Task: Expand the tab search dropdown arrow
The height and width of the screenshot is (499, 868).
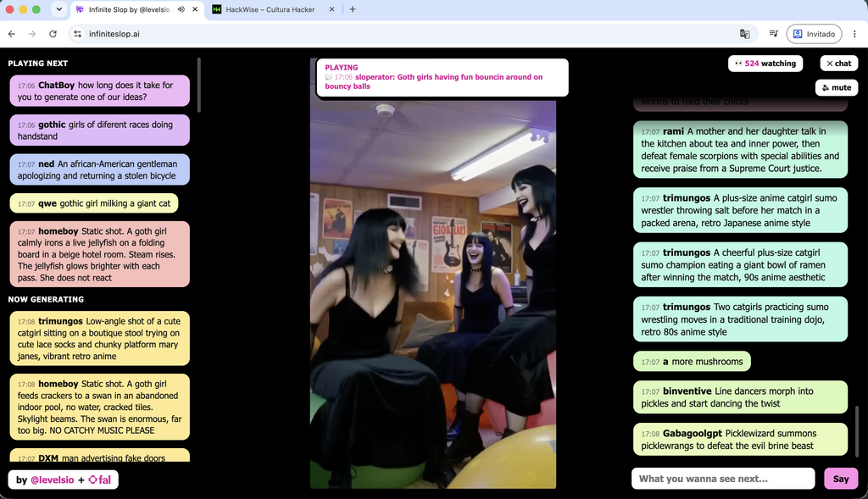Action: pos(58,9)
